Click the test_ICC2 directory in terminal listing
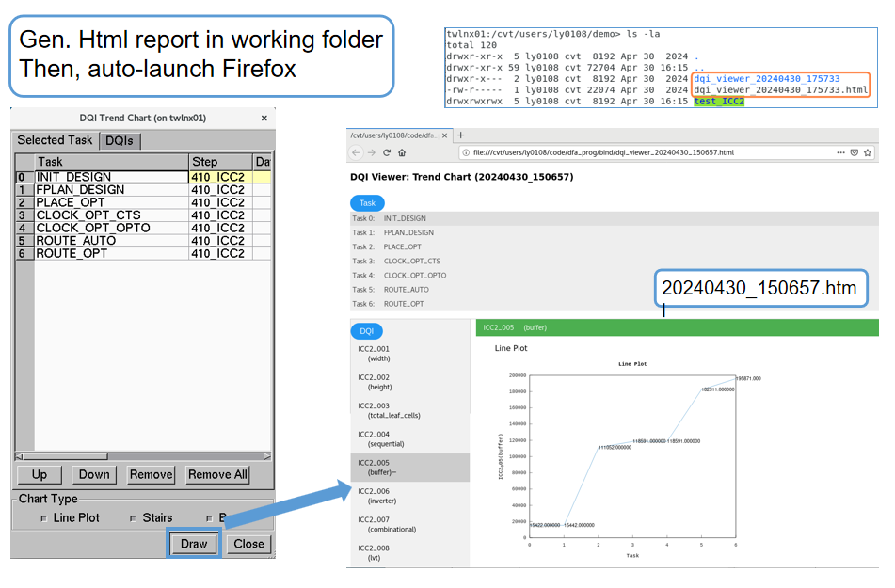This screenshot has width=895, height=588. (x=719, y=101)
